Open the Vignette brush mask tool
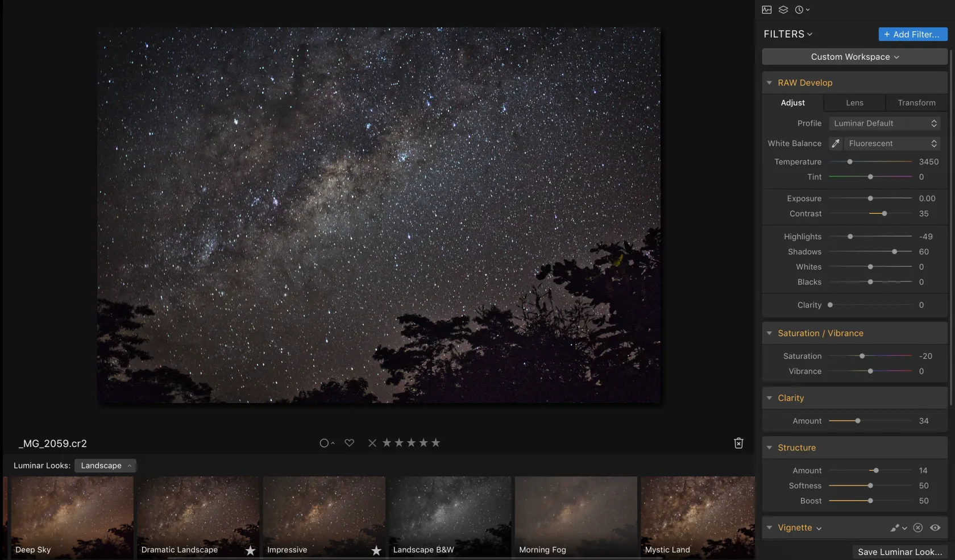This screenshot has width=955, height=560. click(895, 528)
